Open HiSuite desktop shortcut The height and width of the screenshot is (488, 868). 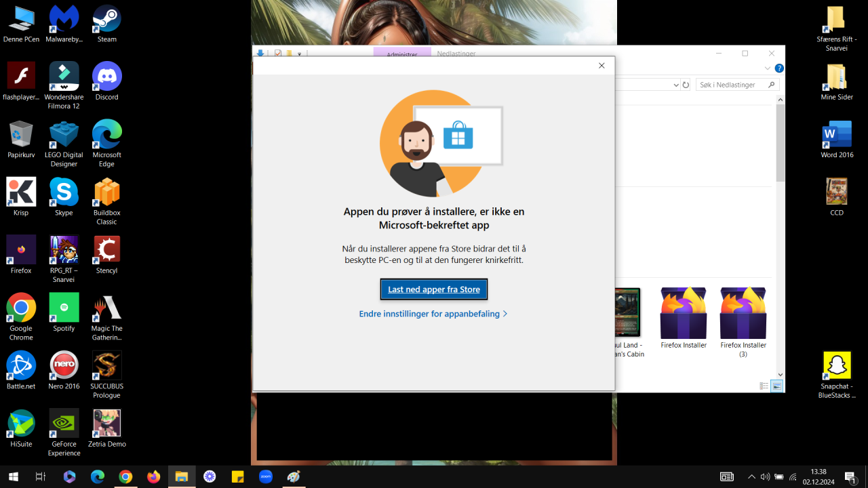pyautogui.click(x=21, y=429)
